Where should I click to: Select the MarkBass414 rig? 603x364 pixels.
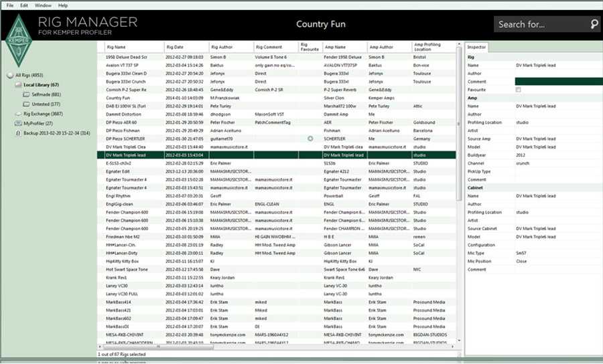(x=277, y=302)
